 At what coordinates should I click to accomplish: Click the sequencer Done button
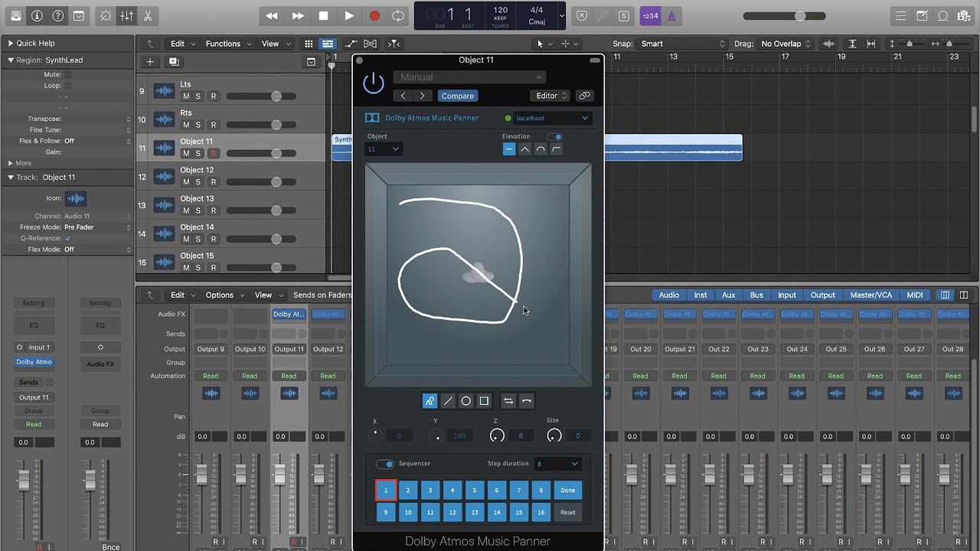567,491
